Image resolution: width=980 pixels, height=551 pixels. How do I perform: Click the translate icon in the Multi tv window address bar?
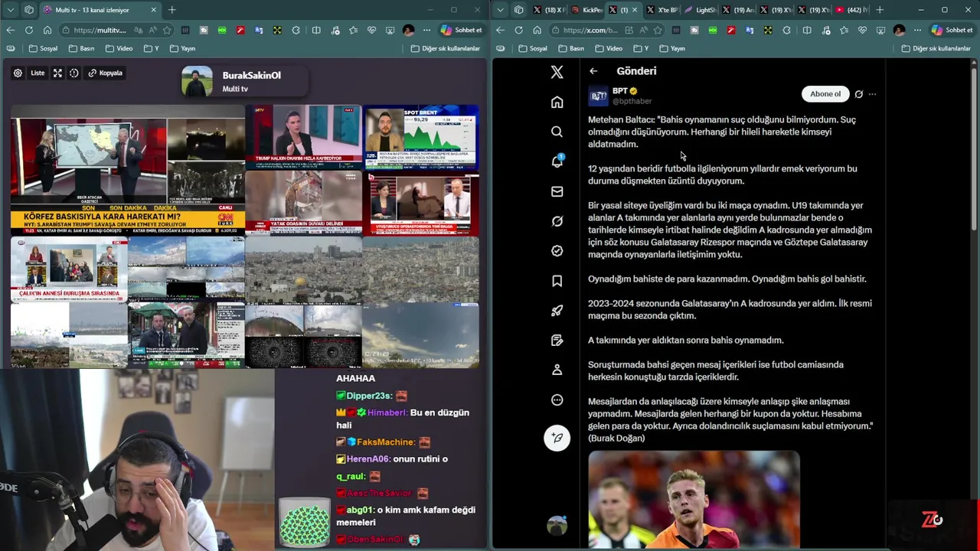point(138,30)
